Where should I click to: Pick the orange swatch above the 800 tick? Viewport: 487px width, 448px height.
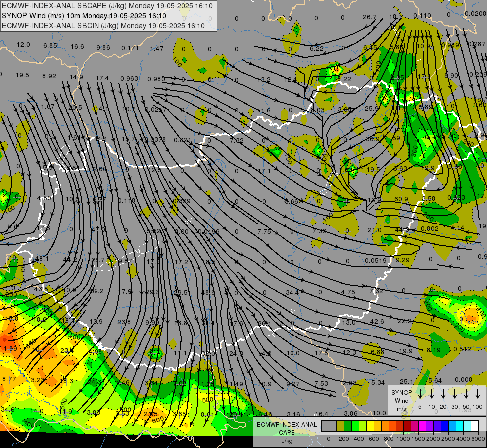tap(385, 426)
